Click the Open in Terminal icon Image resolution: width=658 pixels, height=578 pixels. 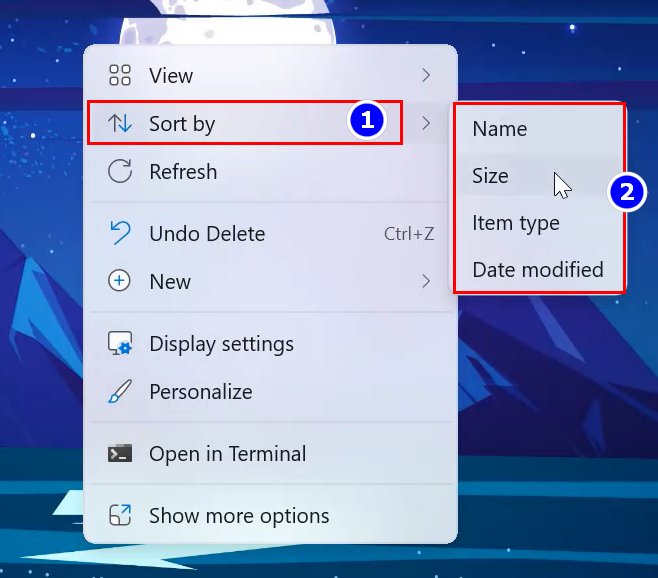tap(120, 453)
